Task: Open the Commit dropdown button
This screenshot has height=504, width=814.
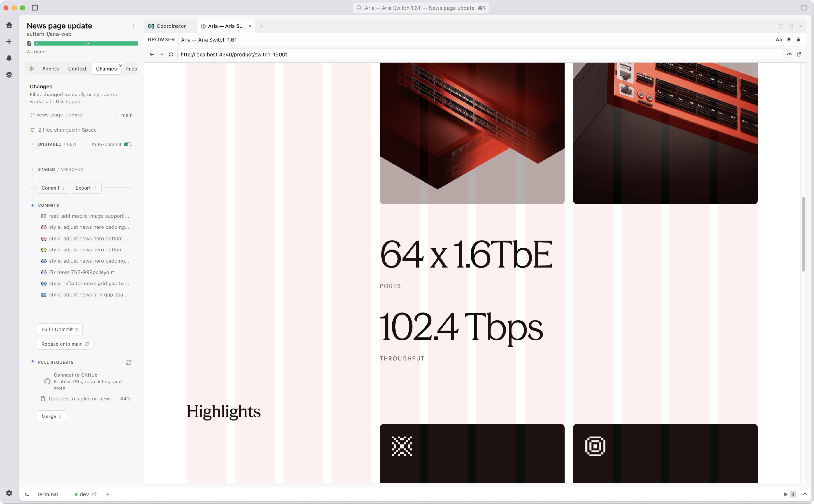Action: coord(53,188)
